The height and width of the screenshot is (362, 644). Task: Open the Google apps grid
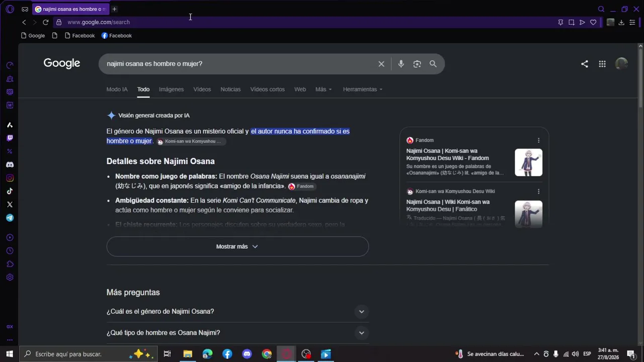coord(602,64)
